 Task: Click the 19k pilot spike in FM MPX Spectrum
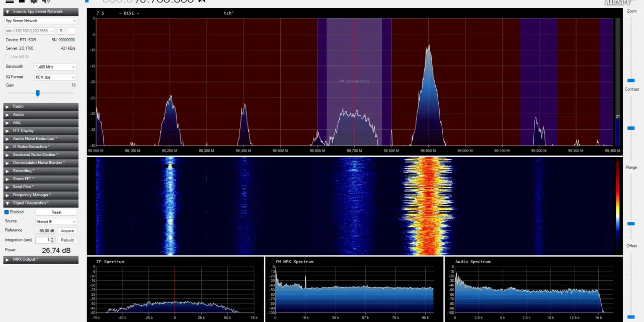(305, 282)
